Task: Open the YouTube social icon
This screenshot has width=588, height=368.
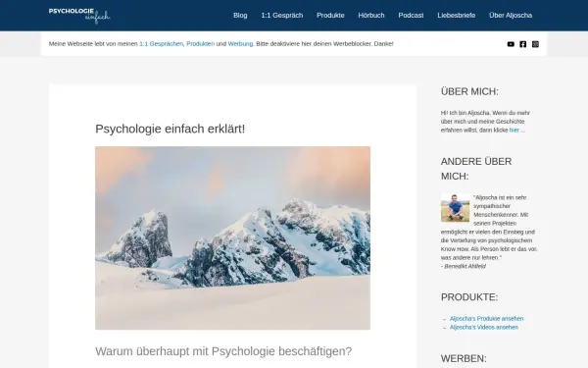Action: [x=511, y=44]
